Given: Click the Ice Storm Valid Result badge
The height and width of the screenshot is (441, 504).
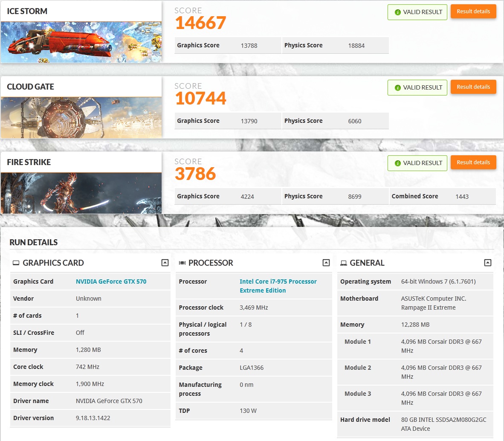Looking at the screenshot, I should pyautogui.click(x=417, y=12).
